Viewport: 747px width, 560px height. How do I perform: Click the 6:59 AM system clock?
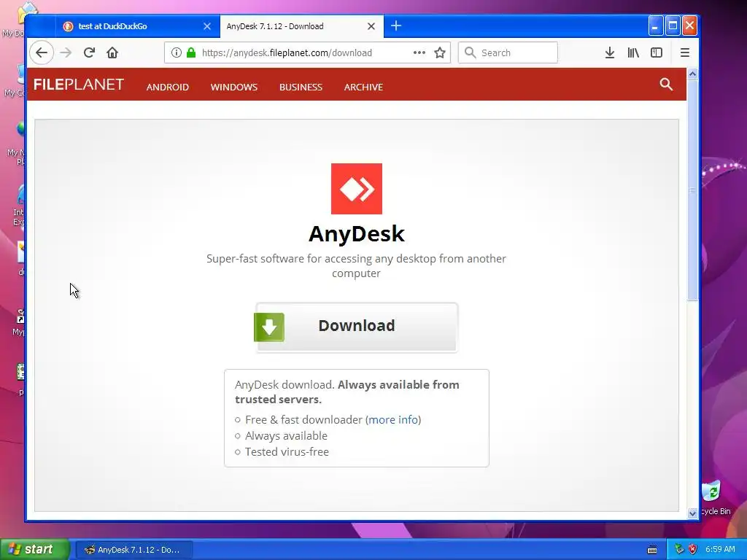[x=720, y=549]
